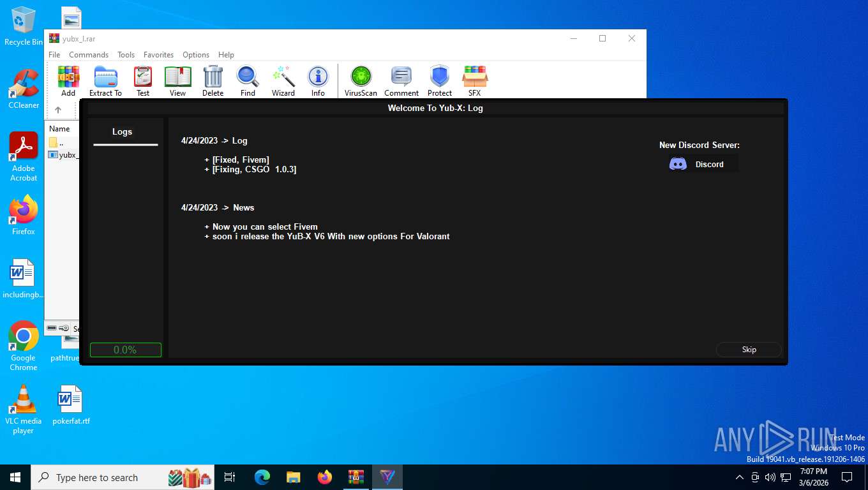This screenshot has height=490, width=868.
Task: Click the Extract To toolbar icon
Action: 105,81
